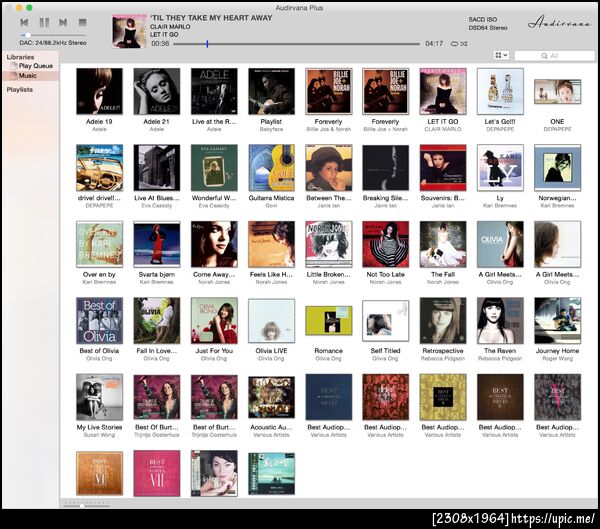Click the CLAIR MARLO artist name in header
600x529 pixels.
pos(170,26)
